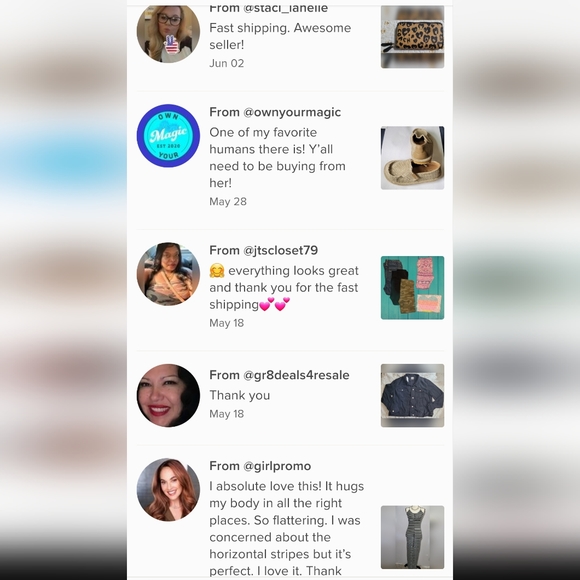The height and width of the screenshot is (580, 580).
Task: Open the leopard print wallet thumbnail
Action: (x=412, y=37)
